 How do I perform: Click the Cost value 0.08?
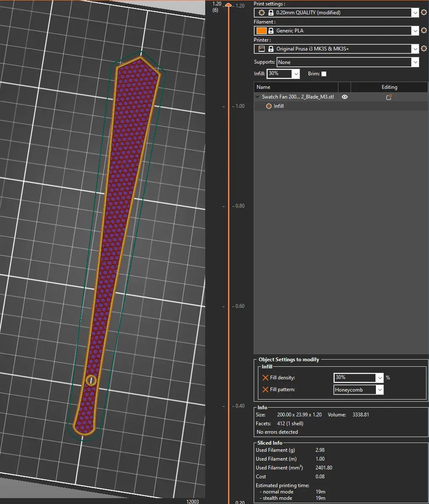tap(320, 477)
